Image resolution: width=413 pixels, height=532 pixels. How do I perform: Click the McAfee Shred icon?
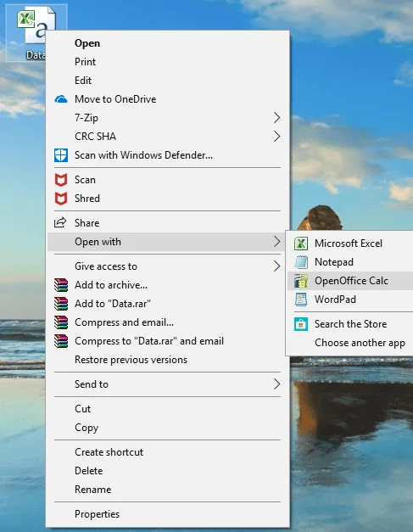pyautogui.click(x=61, y=199)
